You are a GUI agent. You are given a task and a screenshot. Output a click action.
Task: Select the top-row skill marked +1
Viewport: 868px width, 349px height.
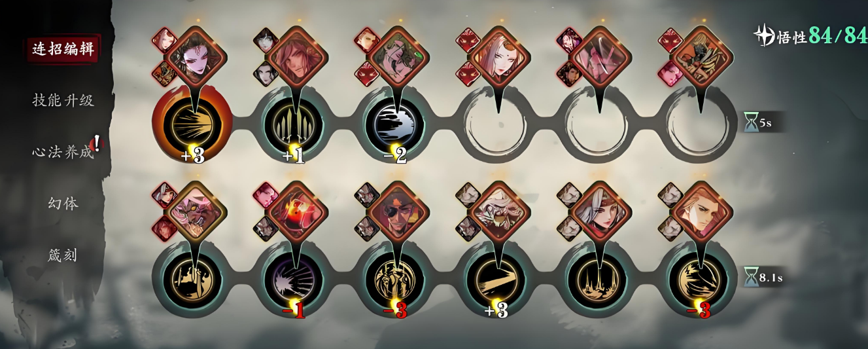click(294, 126)
